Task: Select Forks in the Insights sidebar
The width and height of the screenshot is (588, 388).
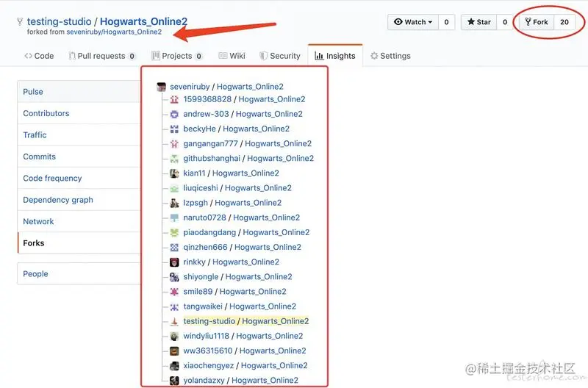Action: 79,243
